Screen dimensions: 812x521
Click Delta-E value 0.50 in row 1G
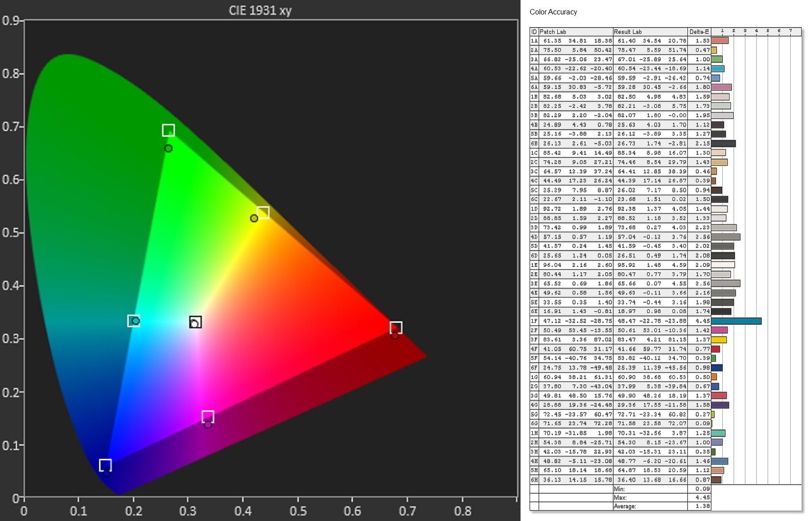(x=703, y=377)
